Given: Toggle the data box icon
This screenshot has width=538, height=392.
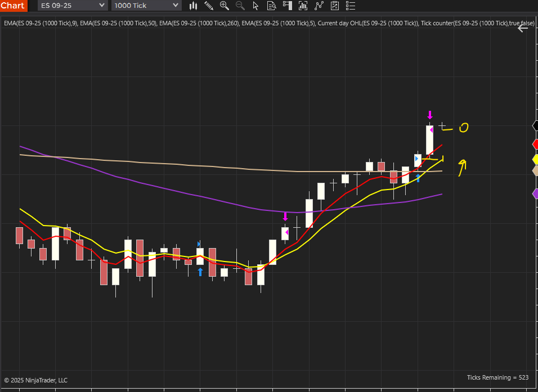Looking at the screenshot, I should (x=271, y=6).
